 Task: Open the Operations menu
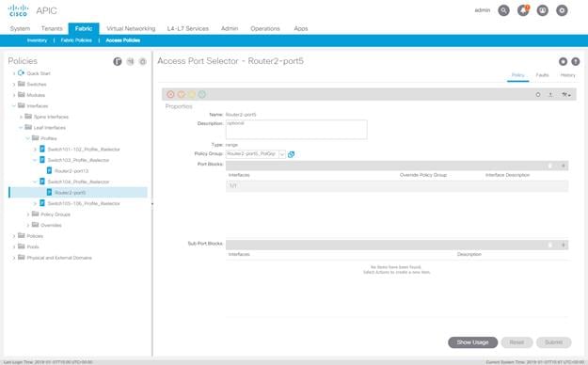tap(265, 28)
